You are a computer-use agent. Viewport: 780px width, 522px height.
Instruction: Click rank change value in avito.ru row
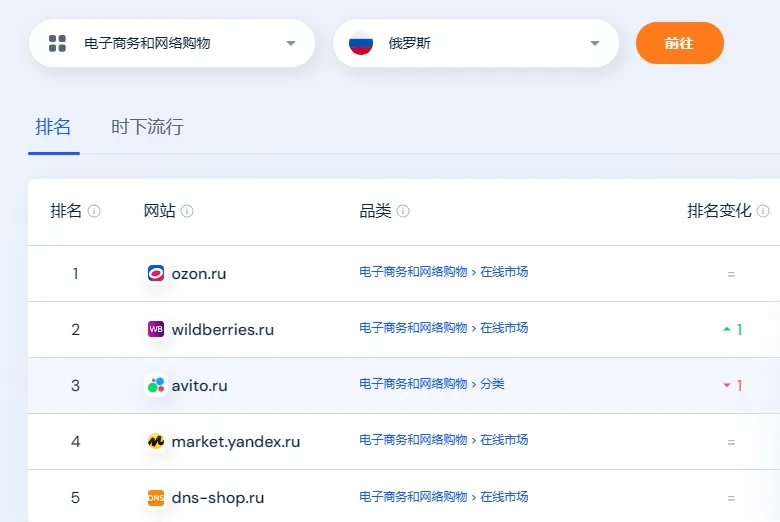(x=739, y=386)
